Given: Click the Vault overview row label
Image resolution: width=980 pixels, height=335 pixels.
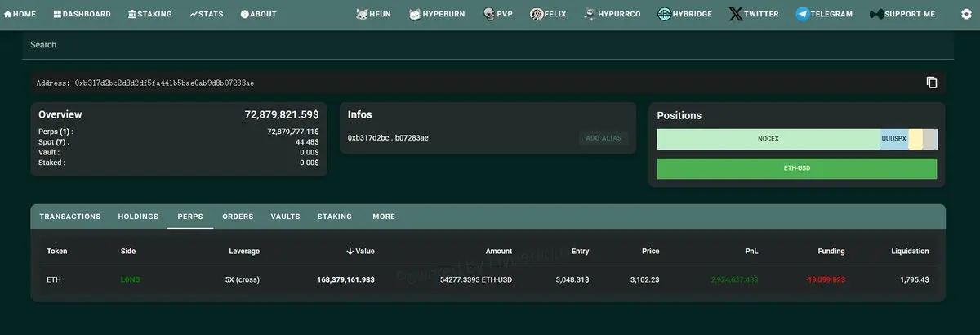Looking at the screenshot, I should [x=51, y=152].
